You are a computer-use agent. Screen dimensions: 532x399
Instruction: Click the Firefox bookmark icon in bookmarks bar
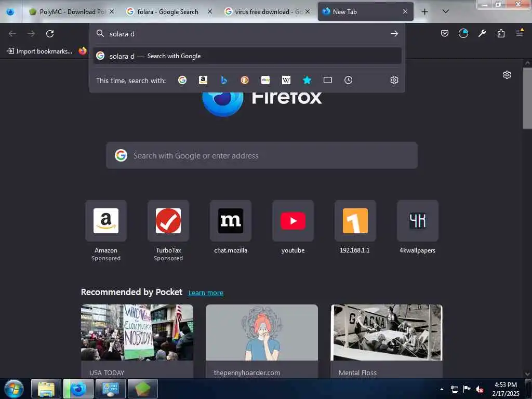pyautogui.click(x=83, y=51)
